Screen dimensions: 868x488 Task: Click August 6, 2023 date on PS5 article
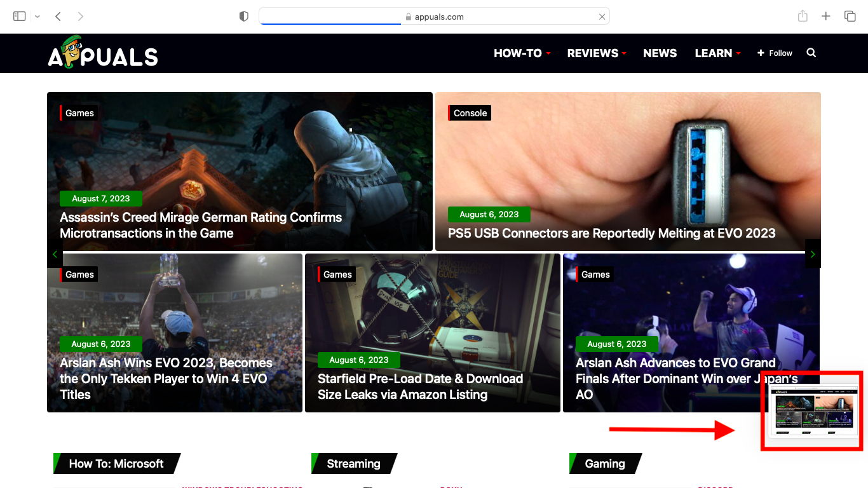[x=489, y=215]
